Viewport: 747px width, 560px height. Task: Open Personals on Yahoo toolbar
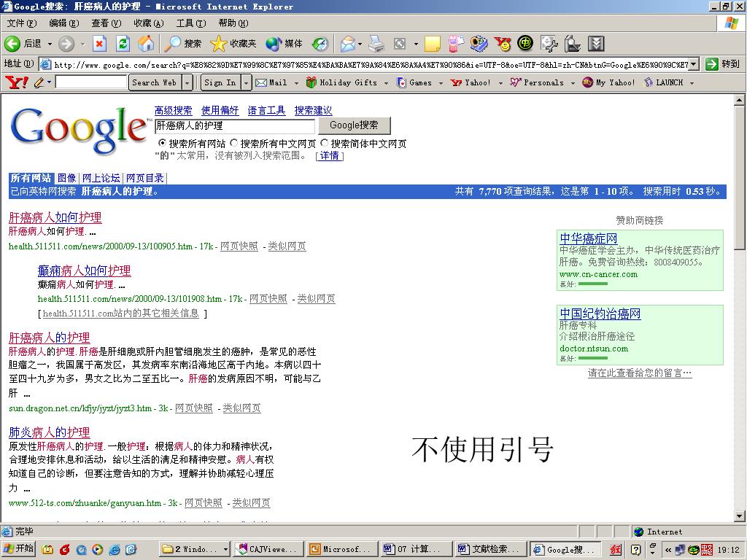[x=537, y=82]
